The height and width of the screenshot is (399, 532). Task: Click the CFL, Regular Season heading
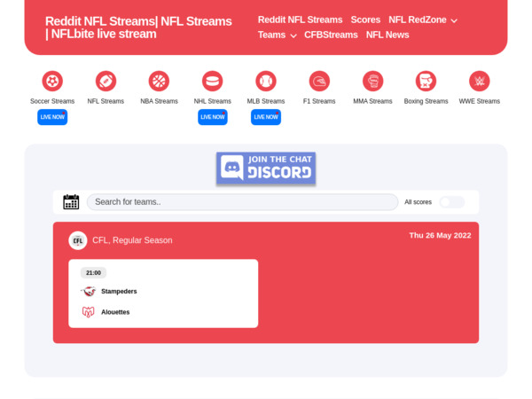[132, 240]
